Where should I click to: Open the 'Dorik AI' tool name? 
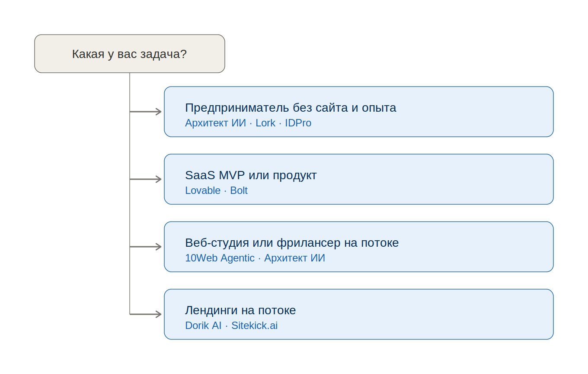(203, 326)
